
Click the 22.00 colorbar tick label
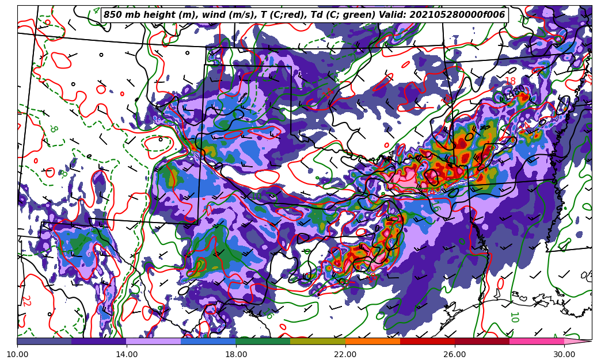[x=345, y=354]
